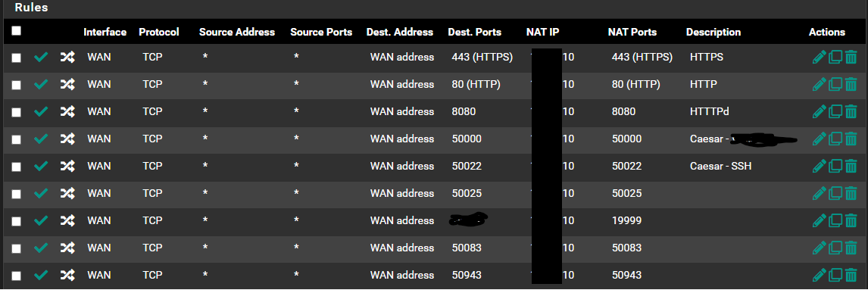Edit the HTTPS port forward rule
The image size is (868, 290).
click(819, 57)
